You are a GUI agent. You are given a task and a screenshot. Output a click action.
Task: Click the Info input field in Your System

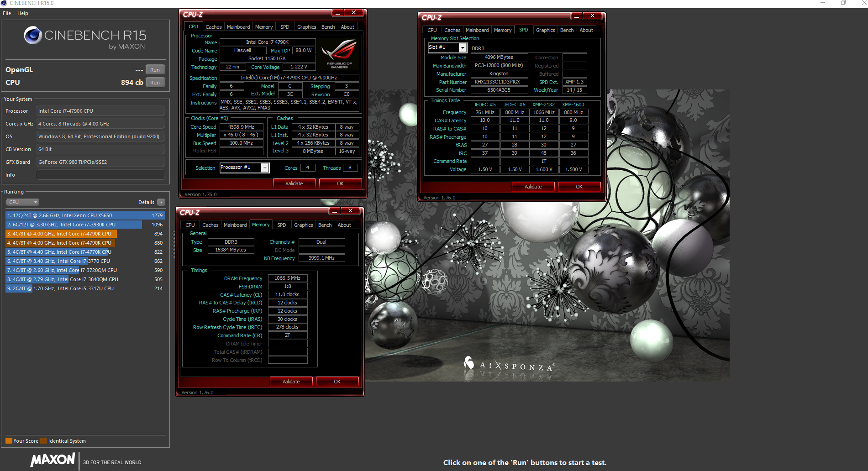[100, 175]
